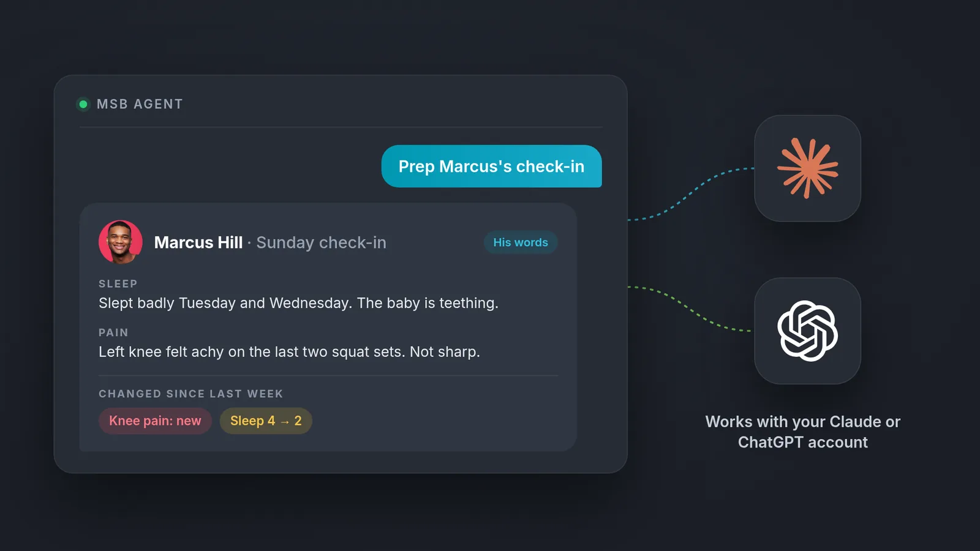
Task: Select the "Slept badly Tuesday and Wednesday" note
Action: [298, 303]
